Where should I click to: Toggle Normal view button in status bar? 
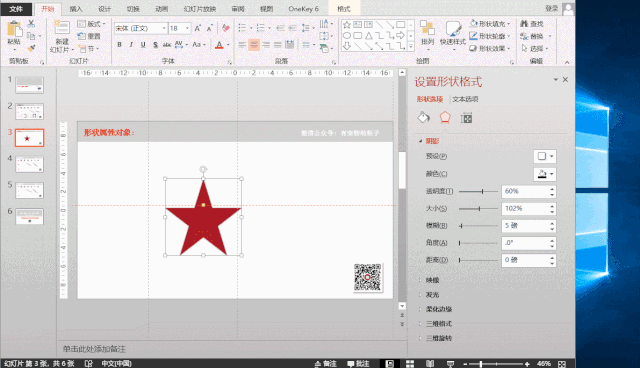coord(390,364)
